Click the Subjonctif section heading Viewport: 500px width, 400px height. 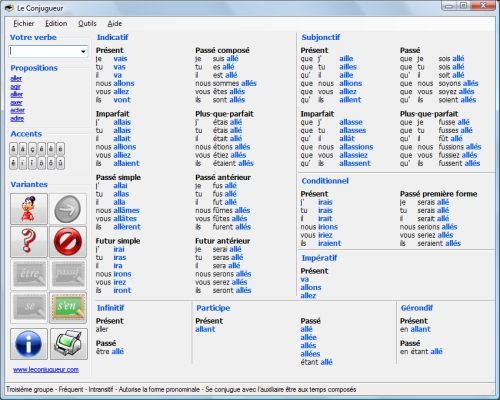click(x=321, y=37)
